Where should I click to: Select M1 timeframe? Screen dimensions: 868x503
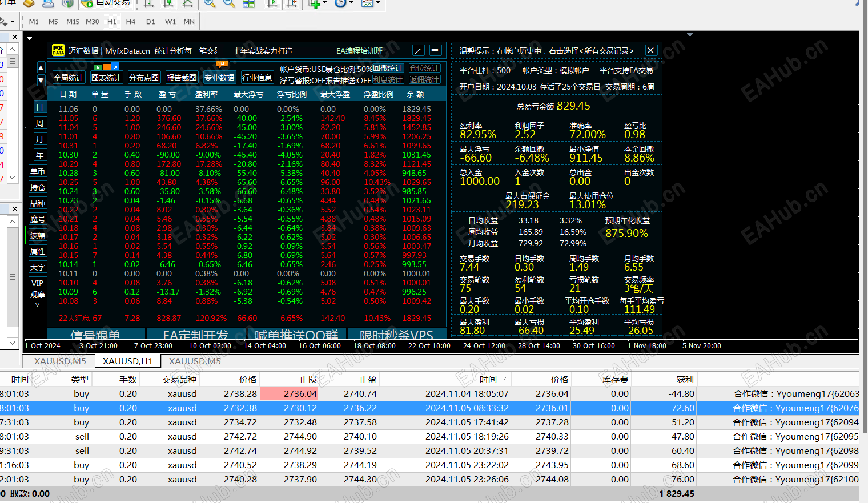click(x=34, y=22)
